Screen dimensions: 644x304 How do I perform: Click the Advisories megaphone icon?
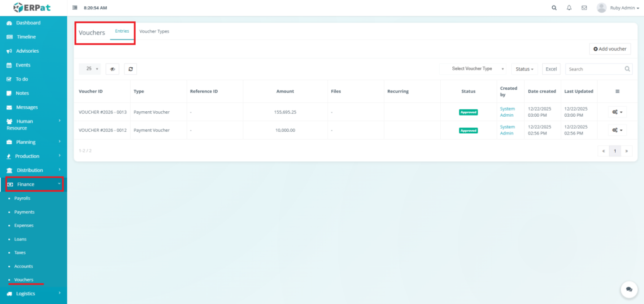[x=9, y=52]
